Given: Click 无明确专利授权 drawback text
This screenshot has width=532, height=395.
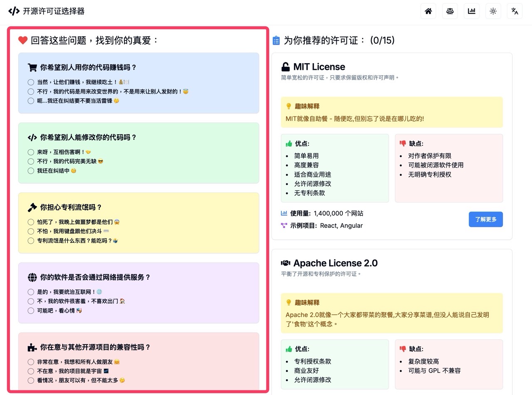Looking at the screenshot, I should [x=430, y=174].
